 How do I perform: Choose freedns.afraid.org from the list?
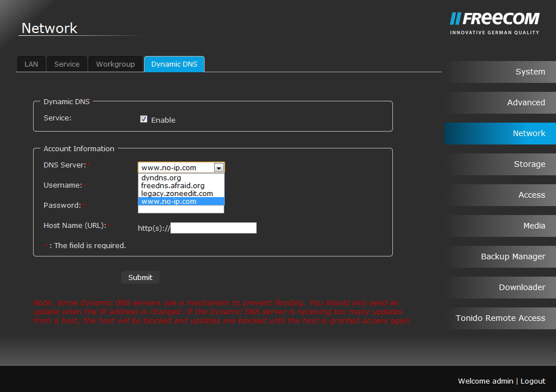pyautogui.click(x=181, y=185)
